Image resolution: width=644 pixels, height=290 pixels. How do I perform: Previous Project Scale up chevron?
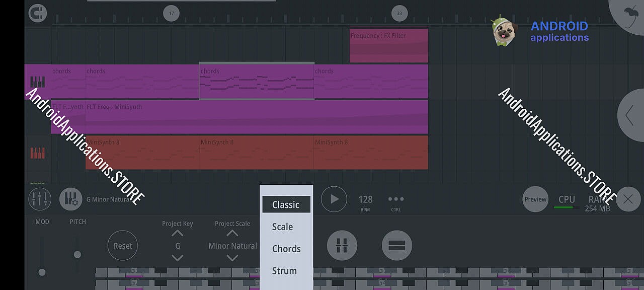point(232,234)
